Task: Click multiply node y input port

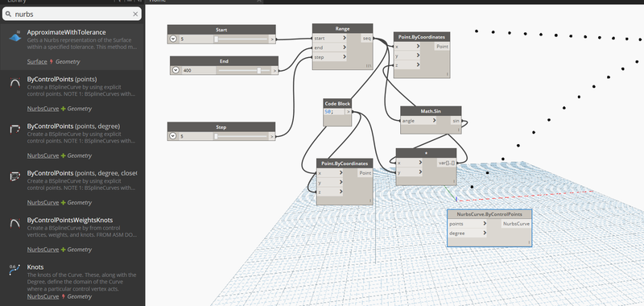Action: click(409, 172)
